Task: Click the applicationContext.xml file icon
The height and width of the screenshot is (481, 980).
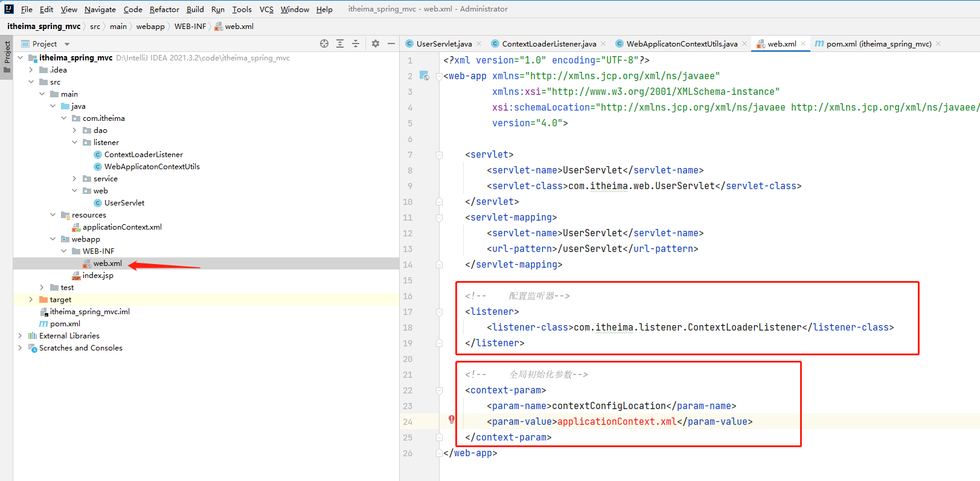Action: (x=76, y=227)
